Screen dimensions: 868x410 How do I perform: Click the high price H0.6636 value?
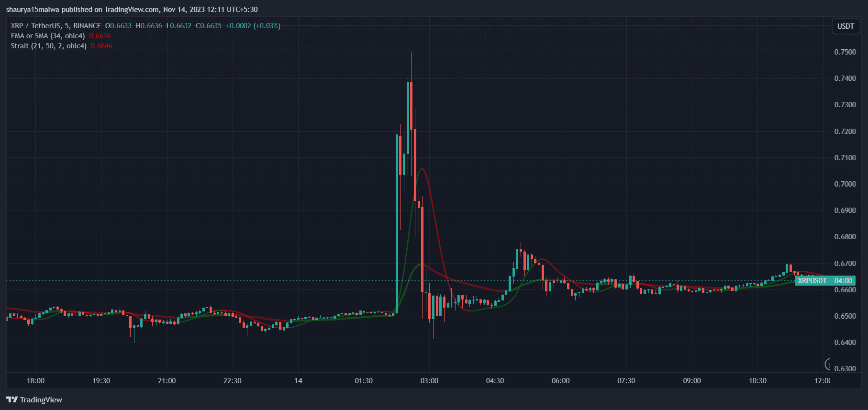(x=149, y=26)
